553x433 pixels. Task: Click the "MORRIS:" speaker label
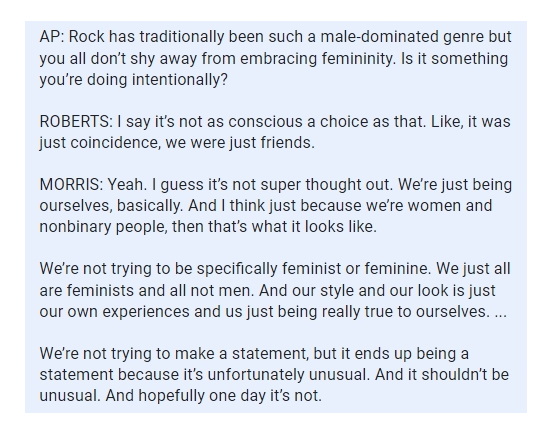pos(71,184)
